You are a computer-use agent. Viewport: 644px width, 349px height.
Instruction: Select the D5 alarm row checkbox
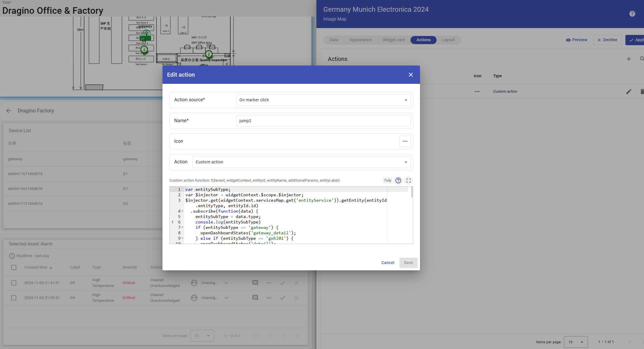point(14,283)
